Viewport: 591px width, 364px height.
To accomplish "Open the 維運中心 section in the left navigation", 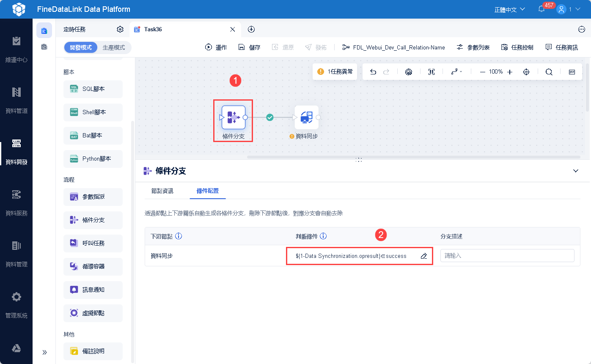I will pyautogui.click(x=16, y=49).
